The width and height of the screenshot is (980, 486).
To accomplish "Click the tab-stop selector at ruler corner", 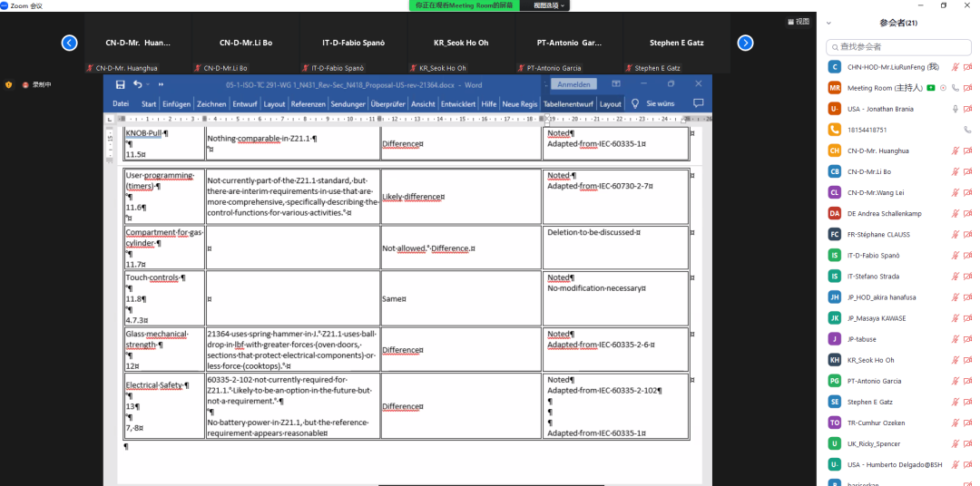I will coord(110,119).
